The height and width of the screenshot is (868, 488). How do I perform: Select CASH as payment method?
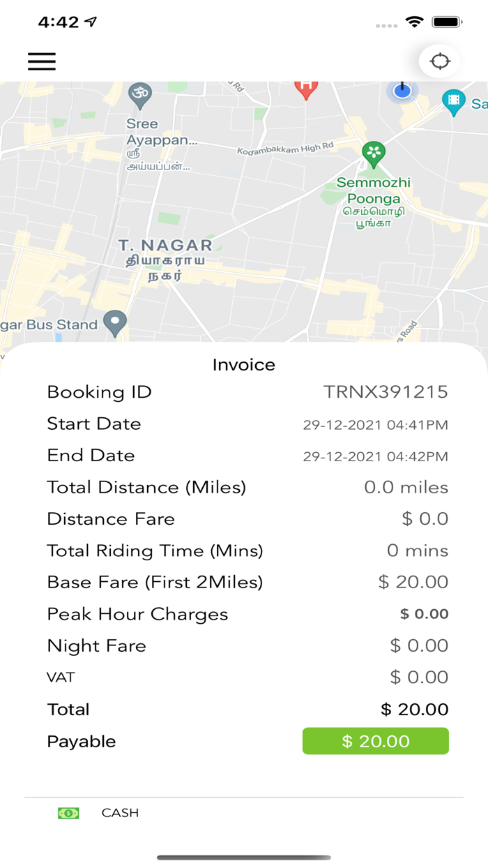click(x=120, y=813)
